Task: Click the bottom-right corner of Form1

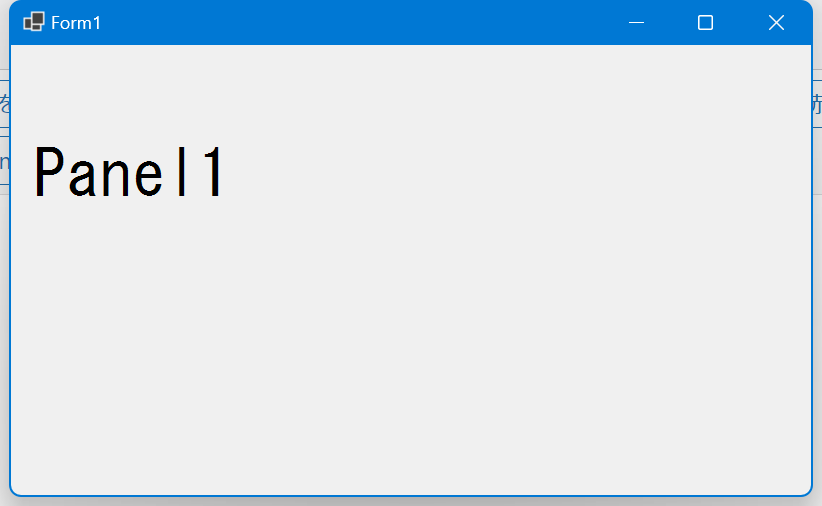Action: (808, 492)
